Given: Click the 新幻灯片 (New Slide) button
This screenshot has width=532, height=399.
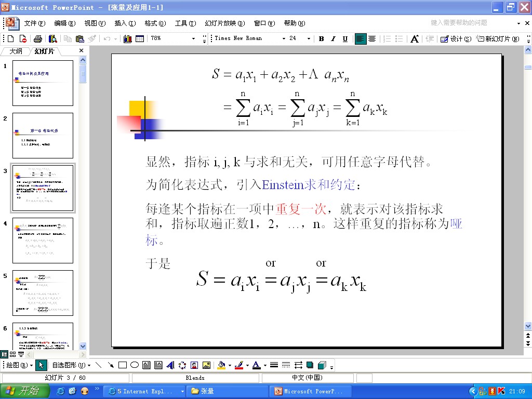Looking at the screenshot, I should pos(498,38).
